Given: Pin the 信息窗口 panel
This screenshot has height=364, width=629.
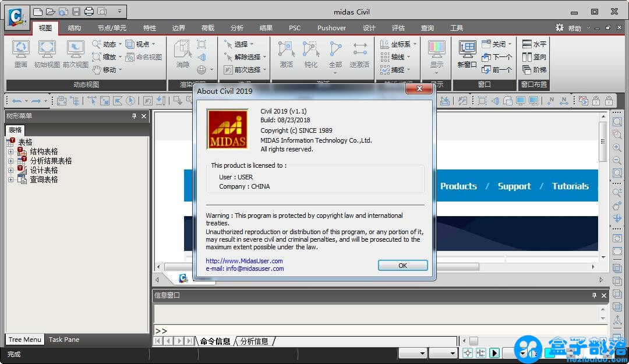Looking at the screenshot, I should (x=594, y=295).
